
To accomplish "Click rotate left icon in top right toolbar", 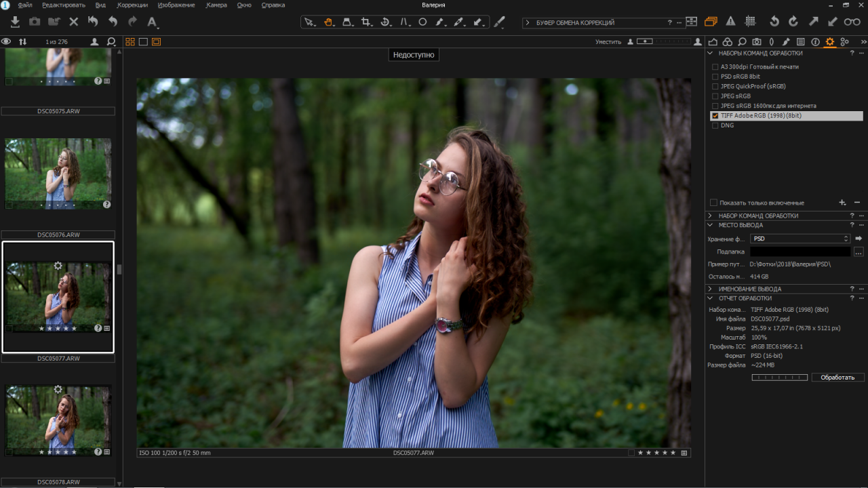I will pos(774,22).
